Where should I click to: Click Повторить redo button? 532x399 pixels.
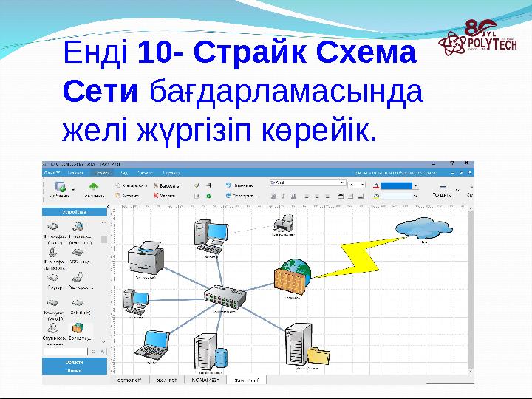click(x=240, y=196)
